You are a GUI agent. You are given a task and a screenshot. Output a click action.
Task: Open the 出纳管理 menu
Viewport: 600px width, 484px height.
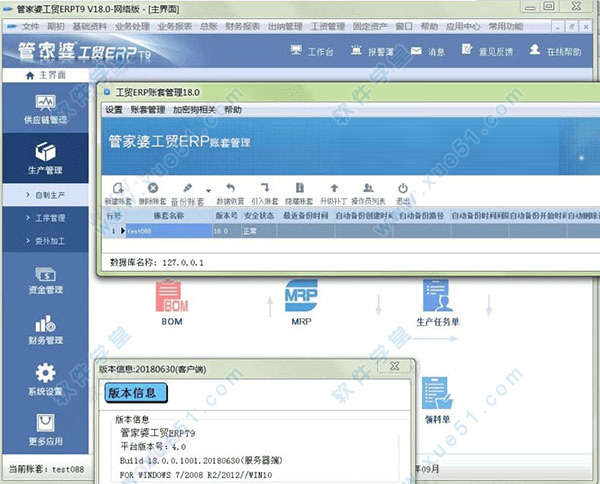pyautogui.click(x=285, y=26)
